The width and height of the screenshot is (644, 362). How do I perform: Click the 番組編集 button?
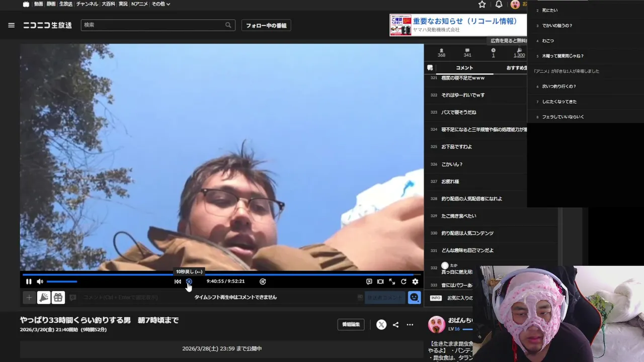[351, 325]
